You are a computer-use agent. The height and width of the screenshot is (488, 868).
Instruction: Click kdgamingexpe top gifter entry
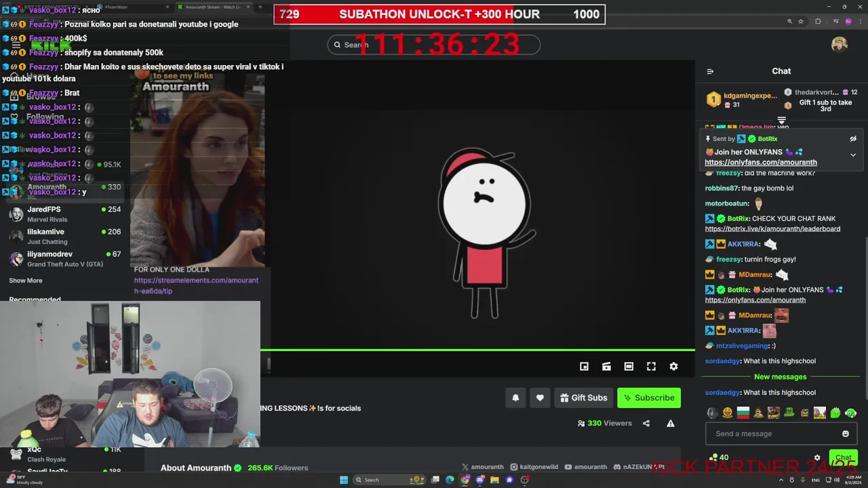[743, 100]
